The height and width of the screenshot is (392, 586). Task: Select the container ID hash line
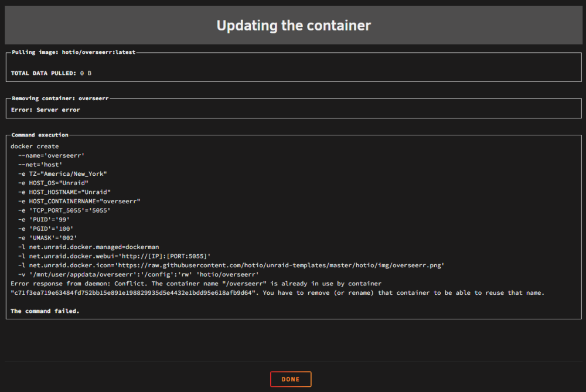click(277, 293)
